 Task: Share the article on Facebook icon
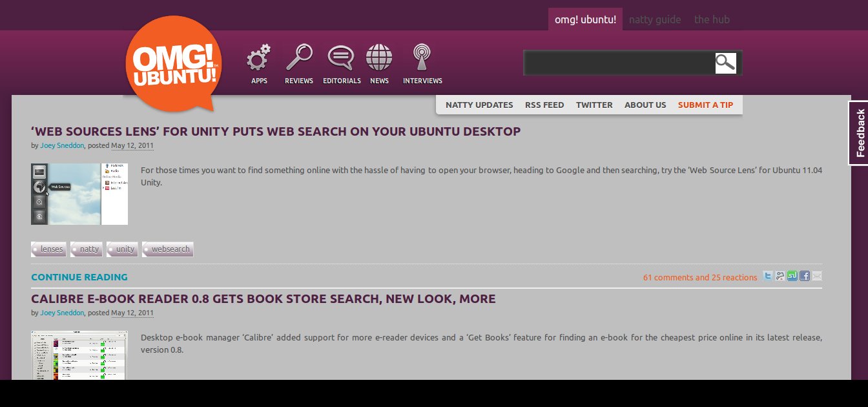click(805, 277)
